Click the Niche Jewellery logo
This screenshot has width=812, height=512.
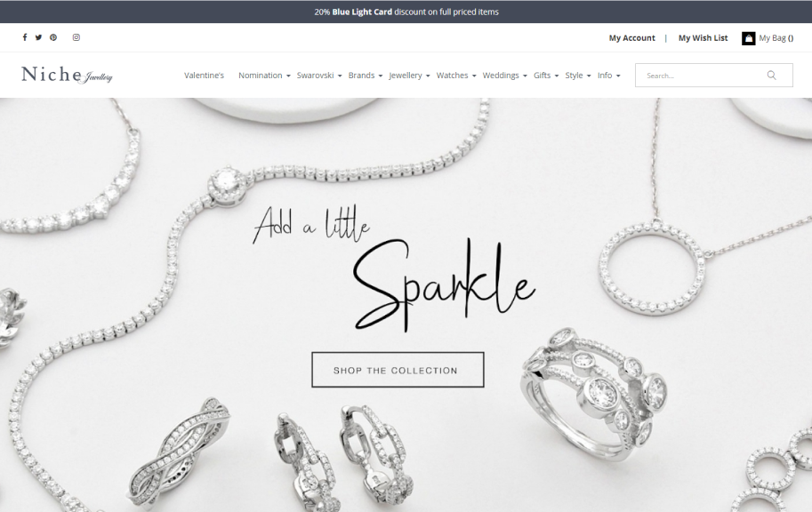coord(67,75)
